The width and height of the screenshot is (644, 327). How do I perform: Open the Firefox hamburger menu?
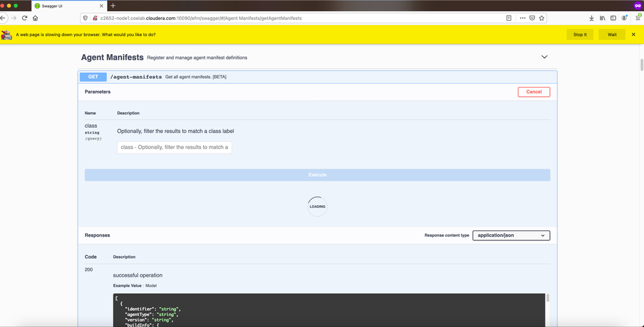638,17
